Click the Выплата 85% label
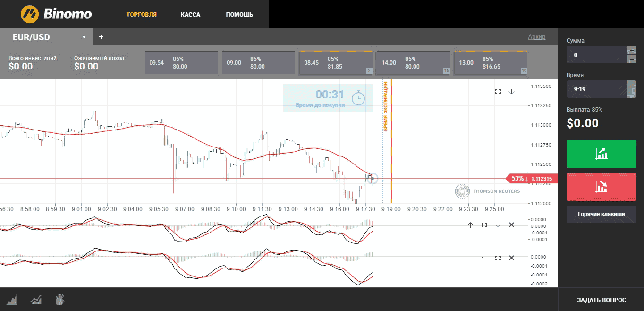Image resolution: width=644 pixels, height=311 pixels. pos(585,110)
